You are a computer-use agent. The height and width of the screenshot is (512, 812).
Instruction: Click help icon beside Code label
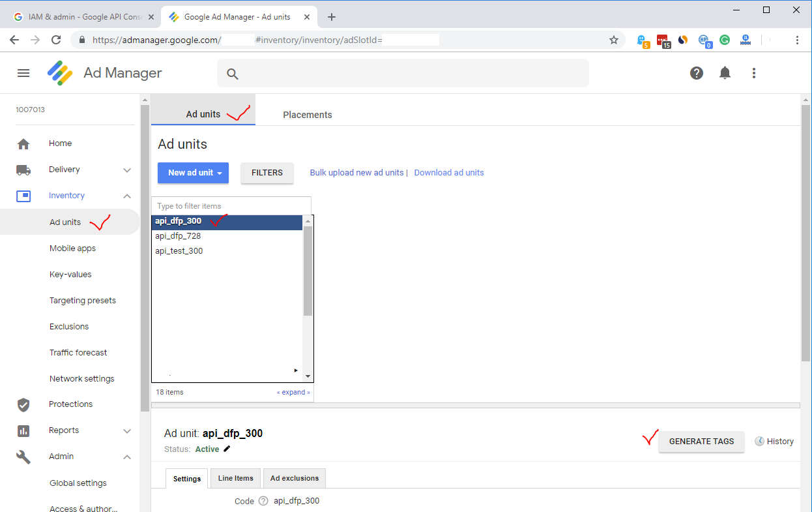click(263, 501)
